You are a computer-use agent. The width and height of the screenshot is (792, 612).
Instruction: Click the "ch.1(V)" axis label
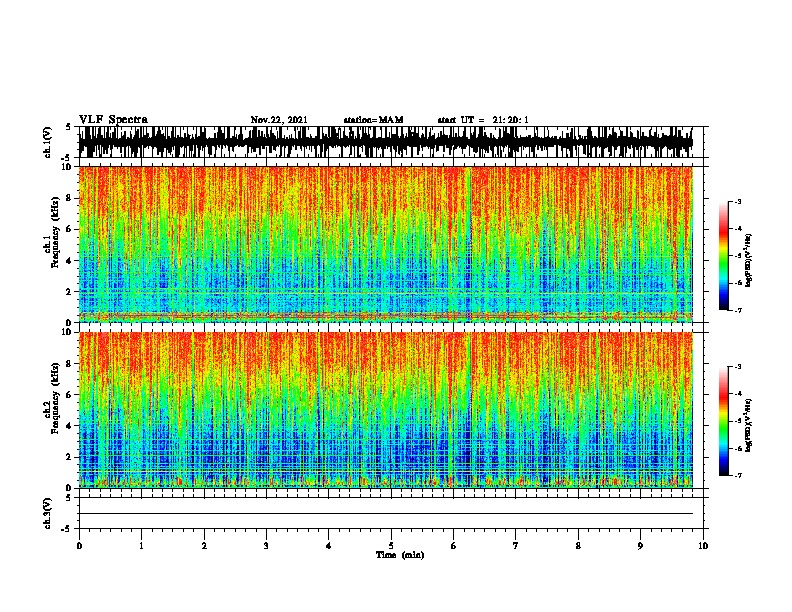point(48,142)
